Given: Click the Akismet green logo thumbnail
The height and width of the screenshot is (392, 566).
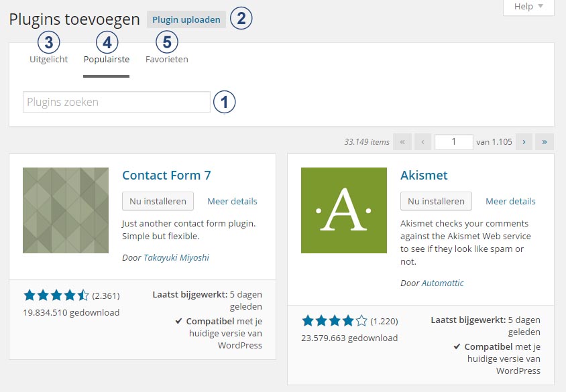Looking at the screenshot, I should 344,210.
